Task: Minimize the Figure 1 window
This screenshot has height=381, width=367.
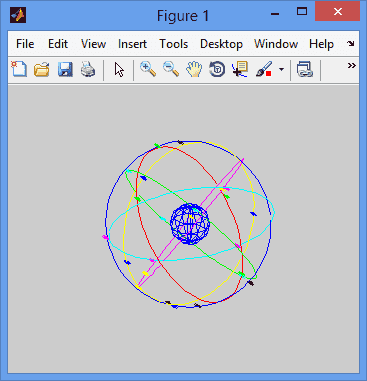Action: coord(275,14)
